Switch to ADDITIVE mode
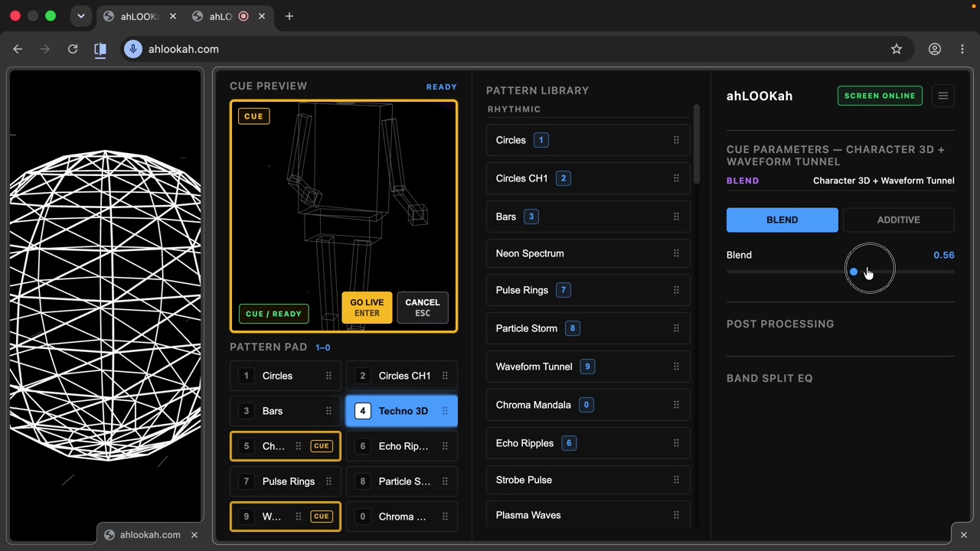Screen dimensions: 980x551 [898, 220]
